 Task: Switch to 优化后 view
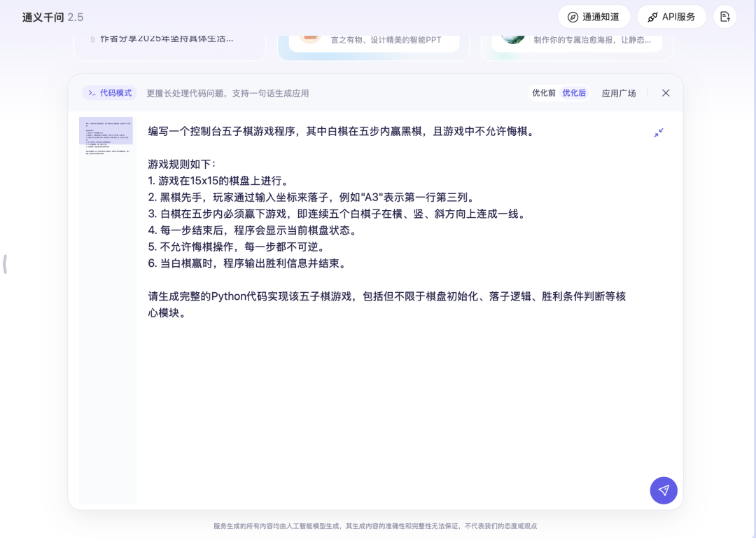[x=574, y=92]
